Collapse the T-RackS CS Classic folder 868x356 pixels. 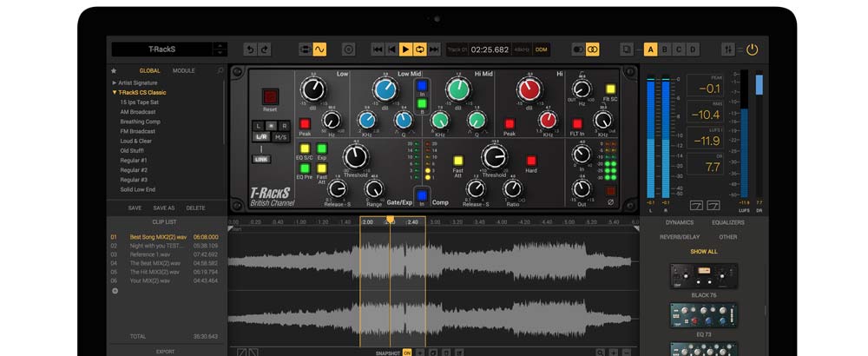click(x=139, y=92)
